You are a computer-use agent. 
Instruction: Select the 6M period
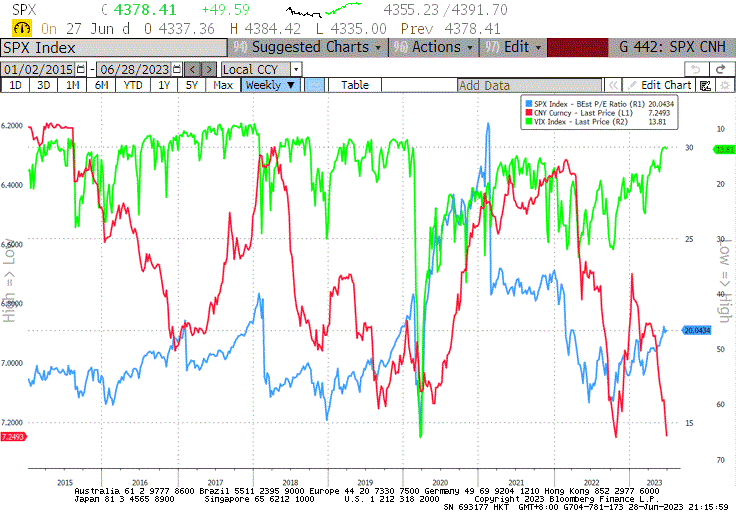click(x=101, y=85)
